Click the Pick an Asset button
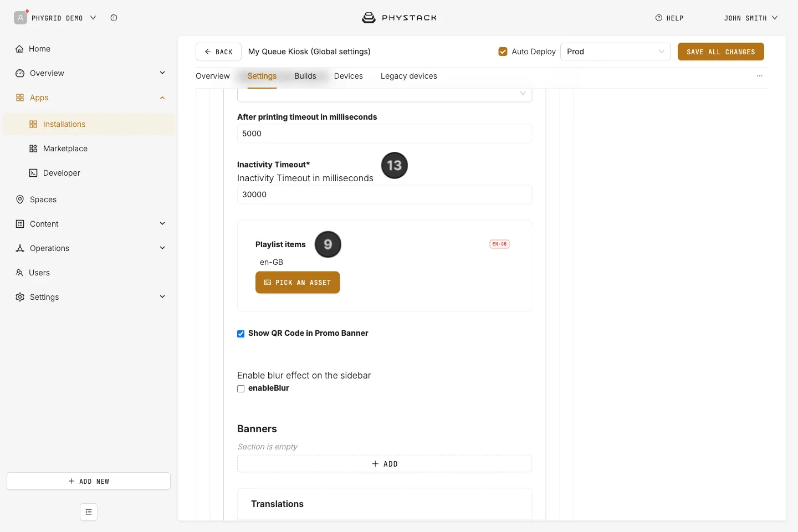This screenshot has height=532, width=798. [x=298, y=283]
